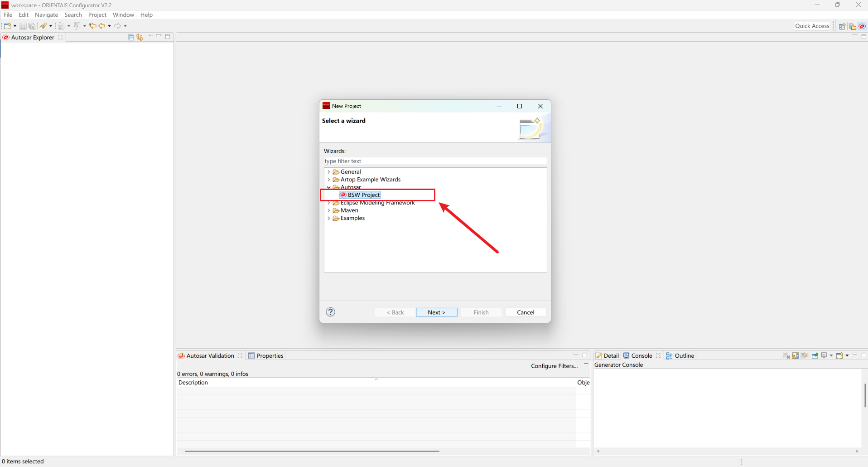
Task: Expand the Maven wizard folder
Action: pos(328,210)
